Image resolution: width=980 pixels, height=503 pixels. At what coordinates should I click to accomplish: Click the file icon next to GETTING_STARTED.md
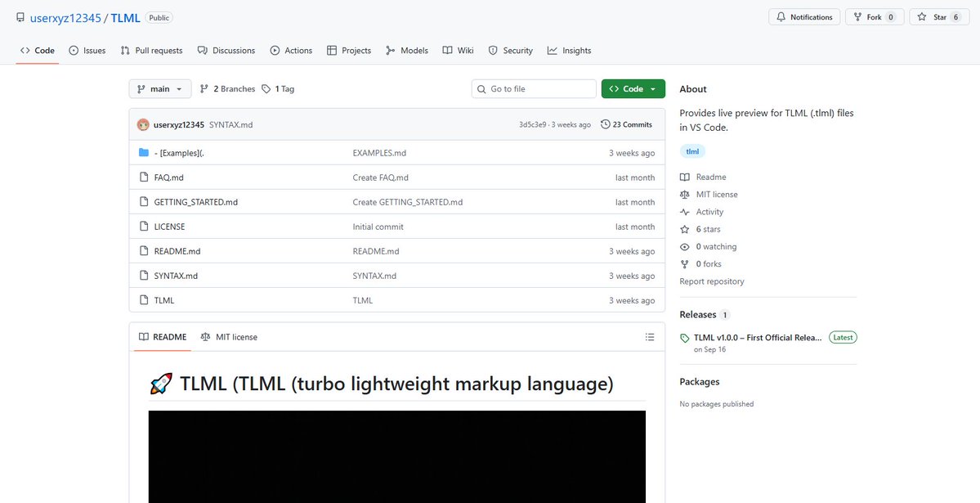tap(144, 201)
